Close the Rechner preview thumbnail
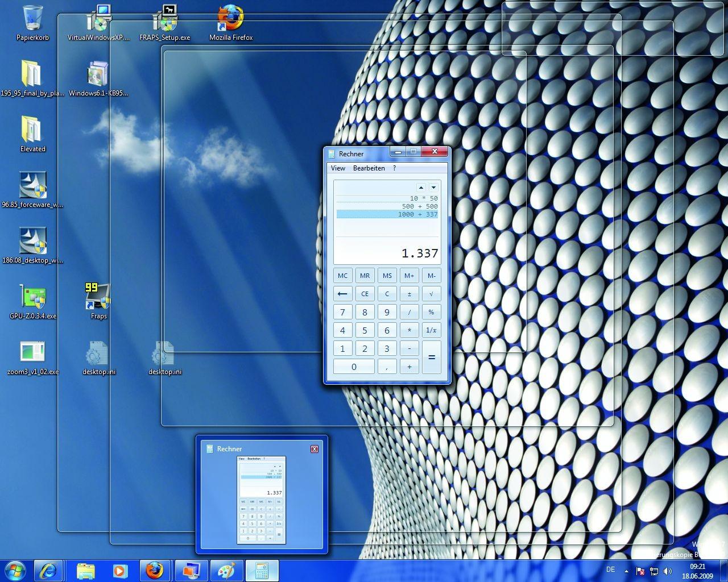 [314, 449]
